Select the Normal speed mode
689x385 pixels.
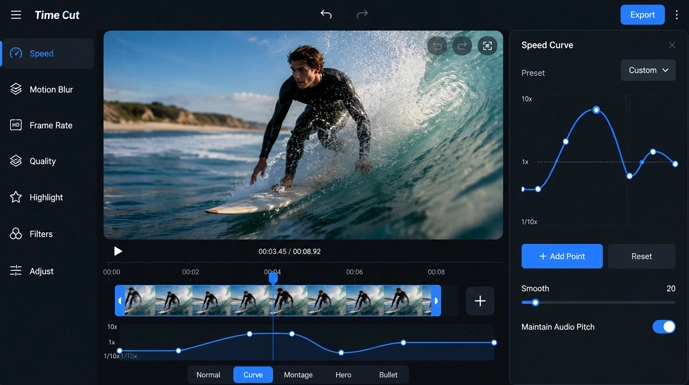[x=208, y=375]
